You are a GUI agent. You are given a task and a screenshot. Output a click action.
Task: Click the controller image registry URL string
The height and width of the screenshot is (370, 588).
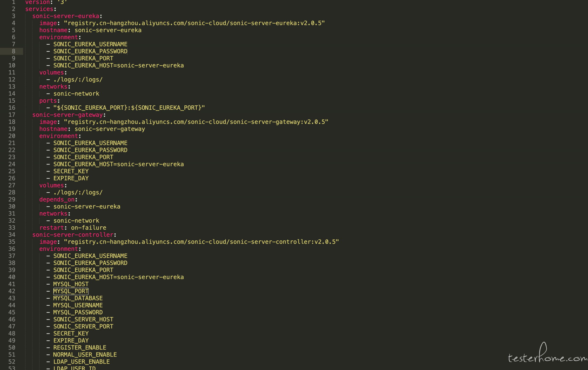pyautogui.click(x=201, y=242)
